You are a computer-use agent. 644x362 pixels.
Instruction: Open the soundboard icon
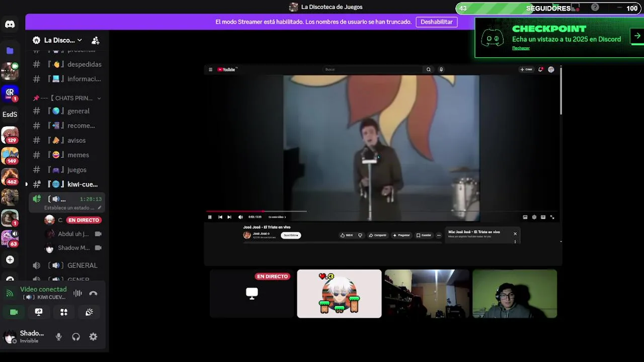pyautogui.click(x=89, y=312)
